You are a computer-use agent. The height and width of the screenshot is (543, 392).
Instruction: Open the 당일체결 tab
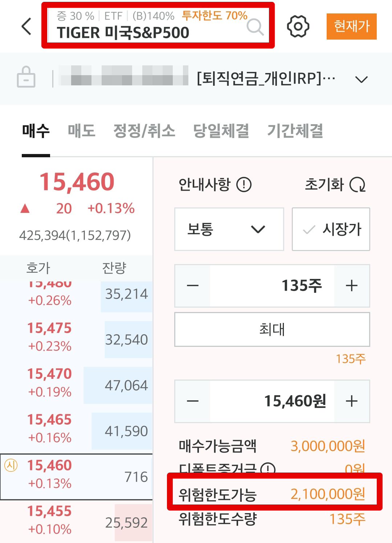(x=221, y=131)
